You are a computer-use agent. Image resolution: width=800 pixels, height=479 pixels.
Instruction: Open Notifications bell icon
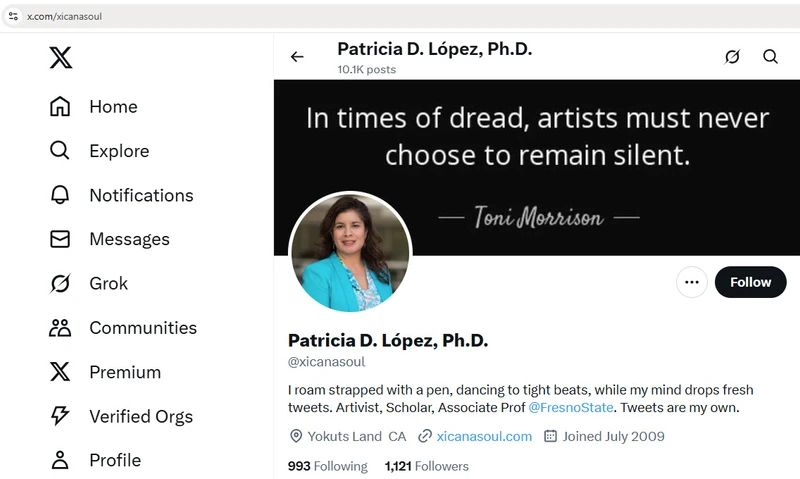tap(60, 195)
